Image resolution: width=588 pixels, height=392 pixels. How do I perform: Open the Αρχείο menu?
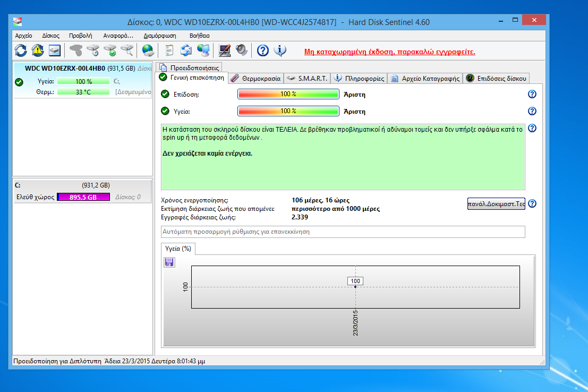23,36
